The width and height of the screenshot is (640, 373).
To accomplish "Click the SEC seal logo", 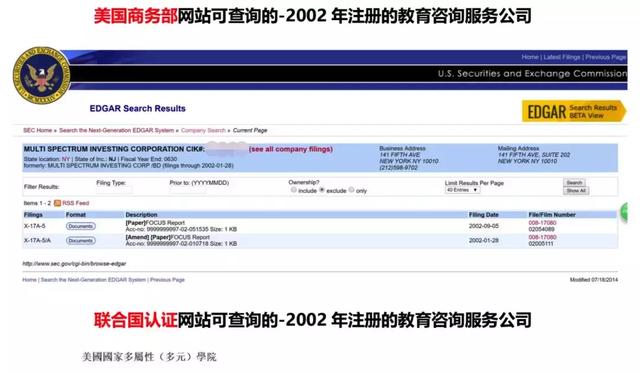I will (41, 75).
